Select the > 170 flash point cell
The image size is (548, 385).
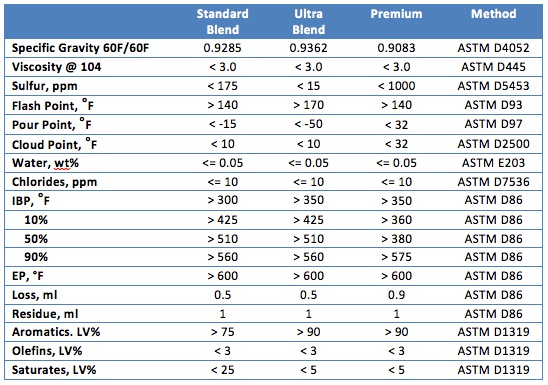click(309, 105)
